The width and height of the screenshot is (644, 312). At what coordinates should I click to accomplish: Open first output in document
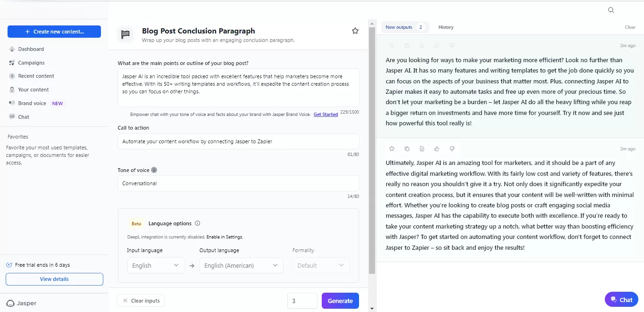422,46
